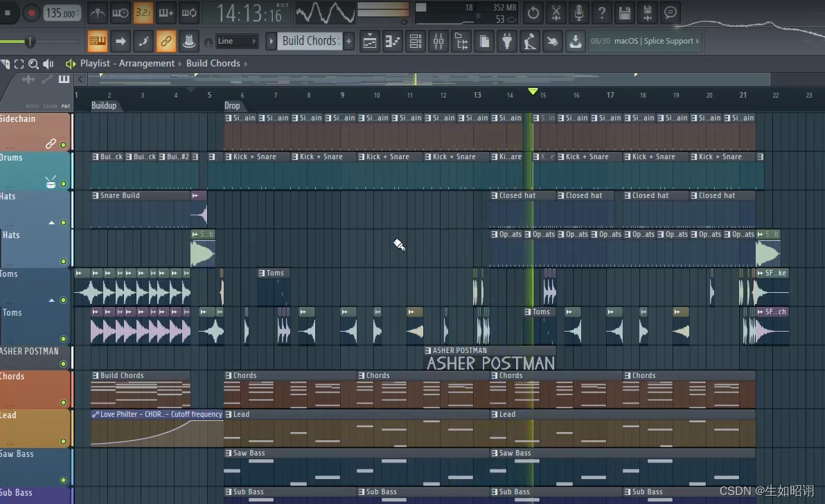Open the Snare Build clip menu icon
Image resolution: width=825 pixels, height=504 pixels.
tap(95, 195)
